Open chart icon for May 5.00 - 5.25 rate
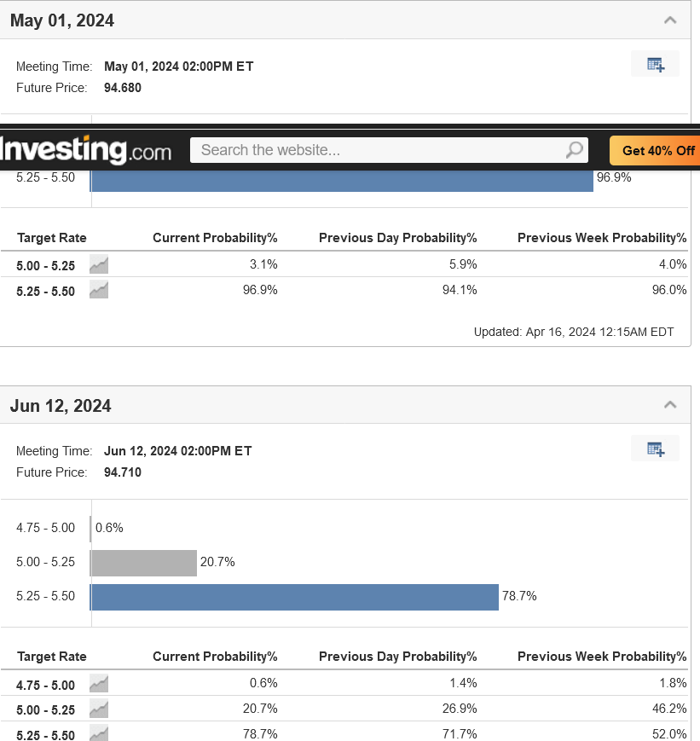The height and width of the screenshot is (741, 700). [x=99, y=264]
